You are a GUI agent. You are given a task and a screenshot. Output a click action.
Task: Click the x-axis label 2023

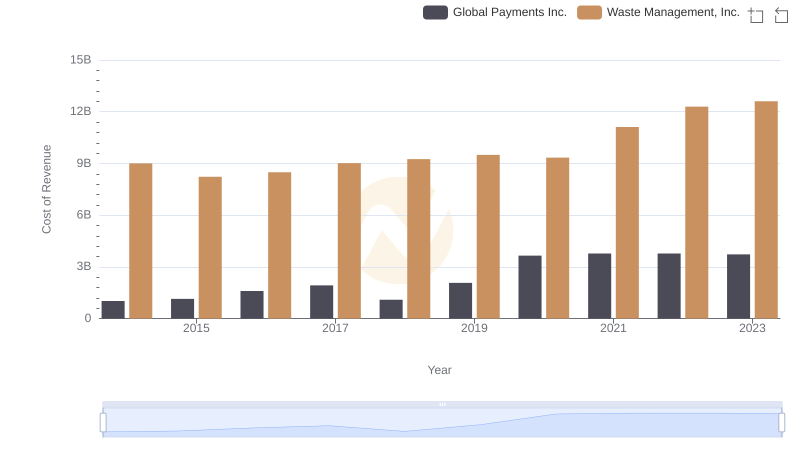pos(752,328)
